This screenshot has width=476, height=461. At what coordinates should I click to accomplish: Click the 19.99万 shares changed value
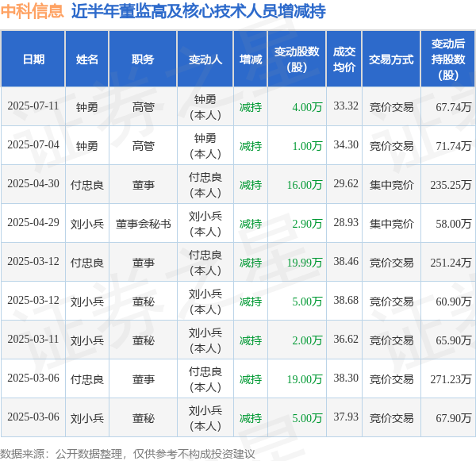[x=305, y=263]
